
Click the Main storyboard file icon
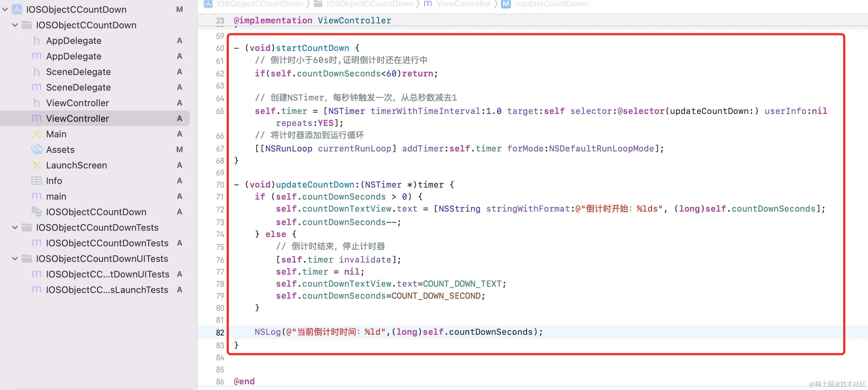(x=36, y=134)
